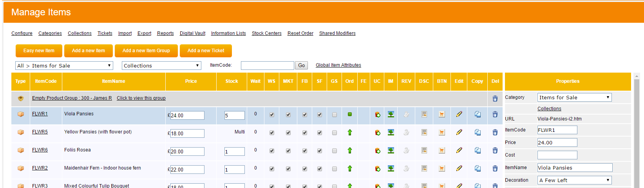
Task: Click the edit pencil icon for Viola Pansies
Action: click(x=459, y=114)
